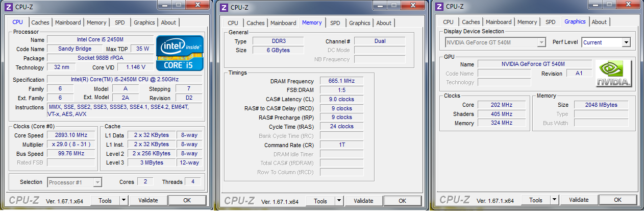Click the Channel # value Dual
Screen dimensions: 644x211
[x=380, y=41]
